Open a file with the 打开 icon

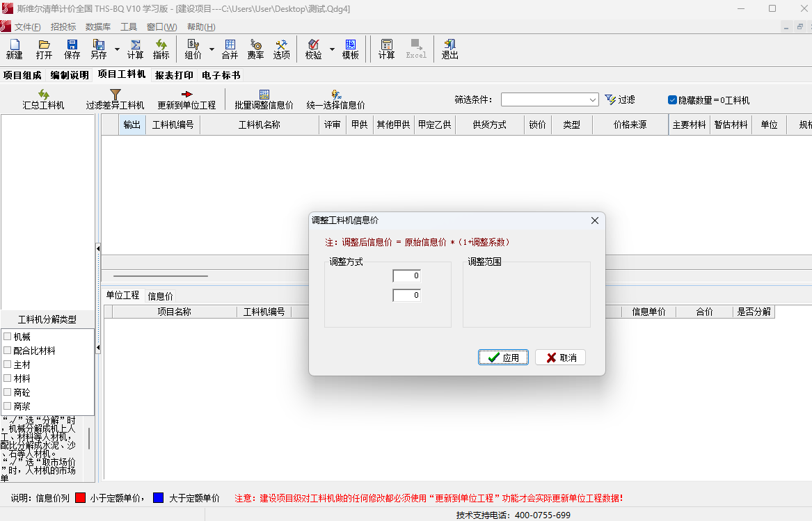click(x=44, y=49)
